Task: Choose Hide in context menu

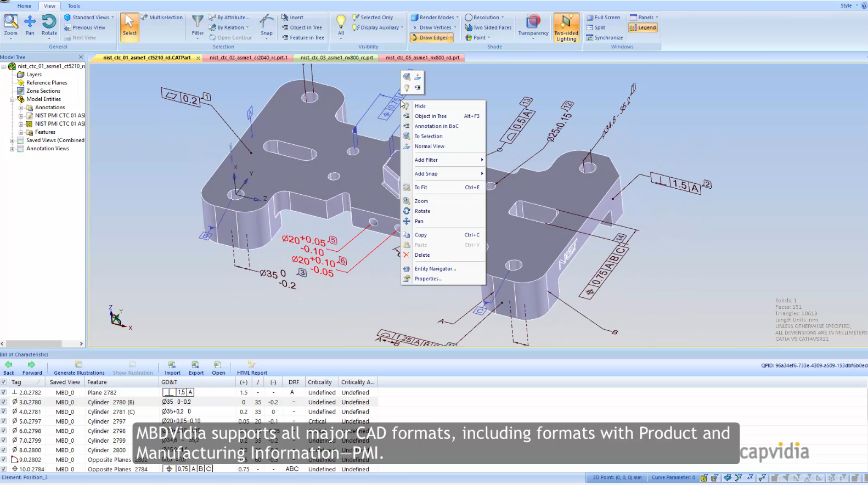Action: click(443, 106)
